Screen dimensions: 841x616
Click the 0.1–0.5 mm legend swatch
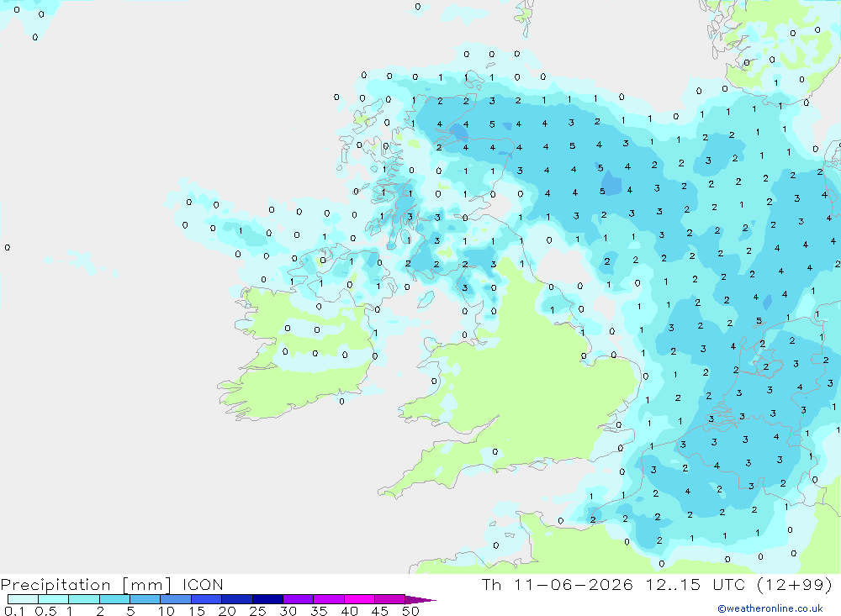pos(23,599)
